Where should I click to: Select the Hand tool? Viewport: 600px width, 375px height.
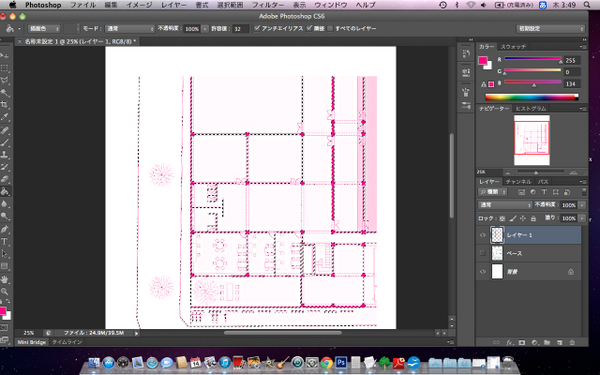click(5, 280)
